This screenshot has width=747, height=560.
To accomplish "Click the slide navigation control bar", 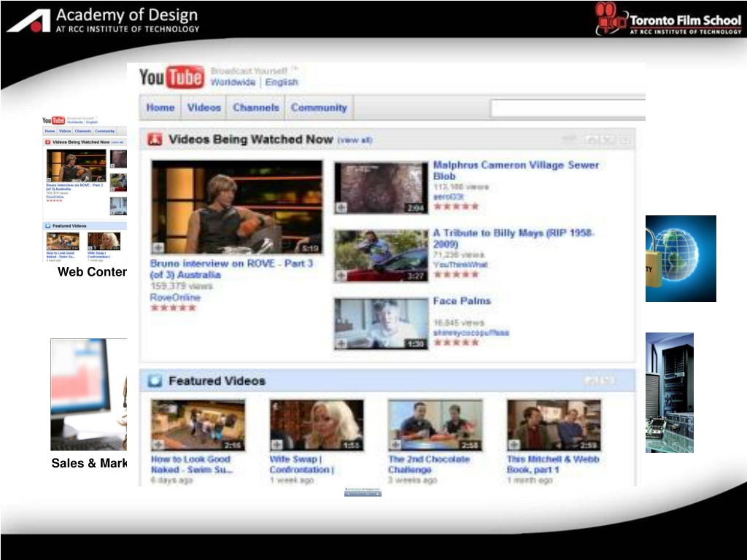I will tap(363, 492).
